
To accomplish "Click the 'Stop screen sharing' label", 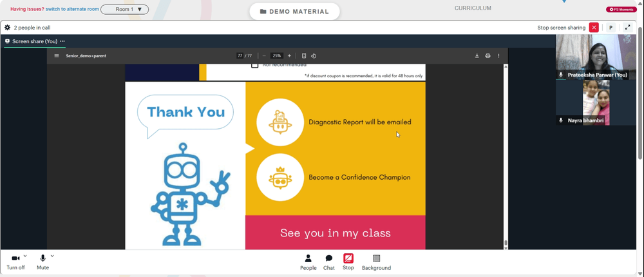I will 561,28.
